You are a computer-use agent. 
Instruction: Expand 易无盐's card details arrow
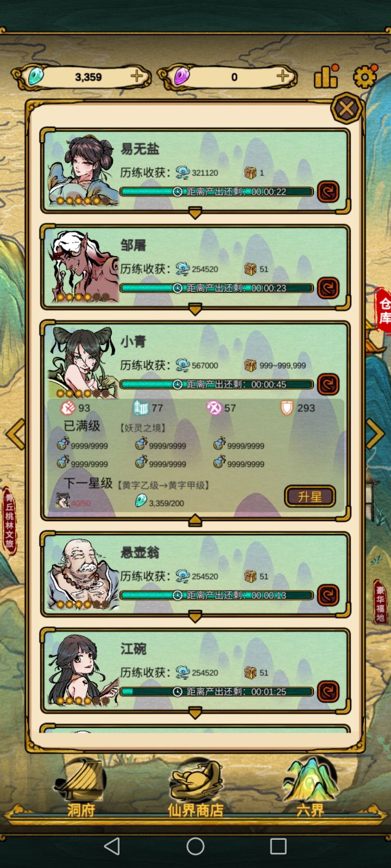click(x=195, y=214)
